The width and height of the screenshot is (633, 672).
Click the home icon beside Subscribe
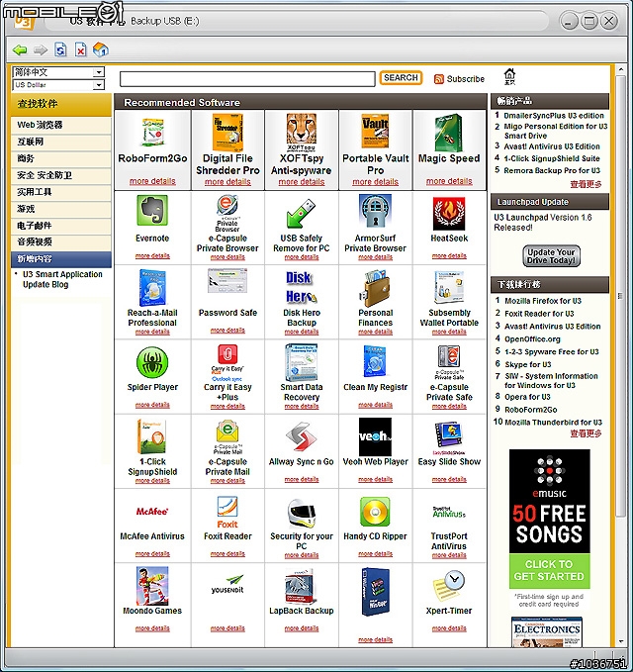pyautogui.click(x=509, y=77)
